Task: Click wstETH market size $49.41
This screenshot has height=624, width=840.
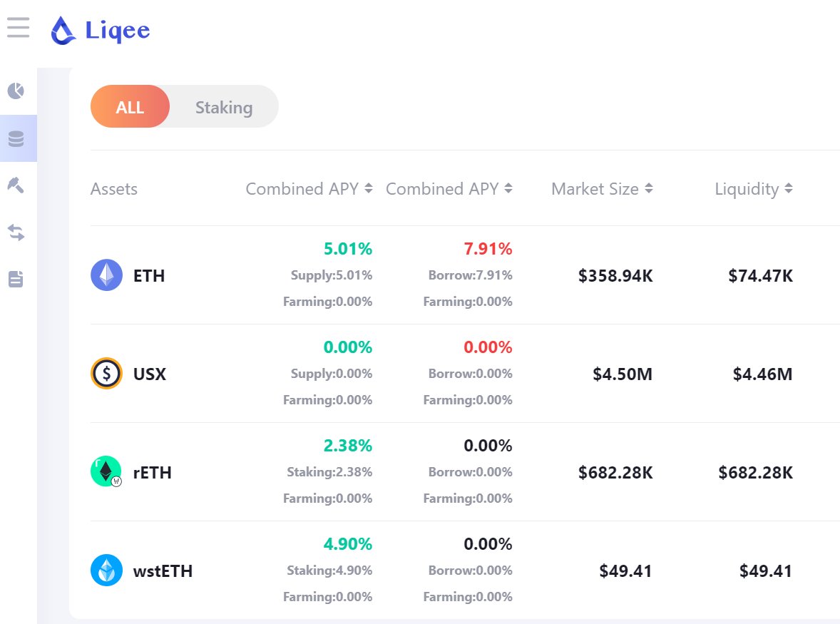Action: (625, 571)
